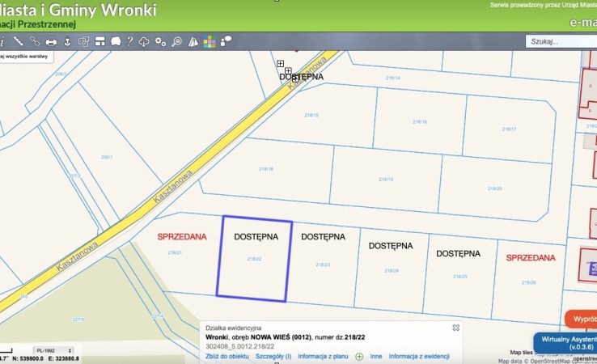Open the print map tool
597x364 pixels.
point(51,41)
